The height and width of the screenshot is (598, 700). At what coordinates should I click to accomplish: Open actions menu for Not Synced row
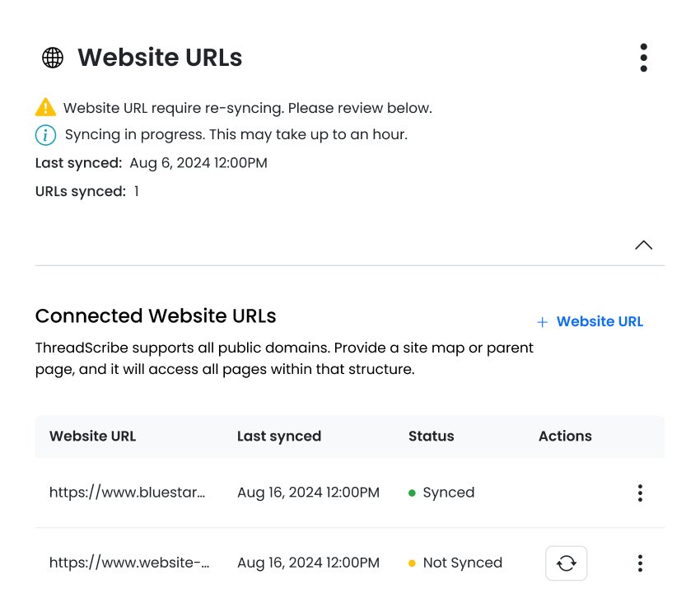click(x=640, y=563)
